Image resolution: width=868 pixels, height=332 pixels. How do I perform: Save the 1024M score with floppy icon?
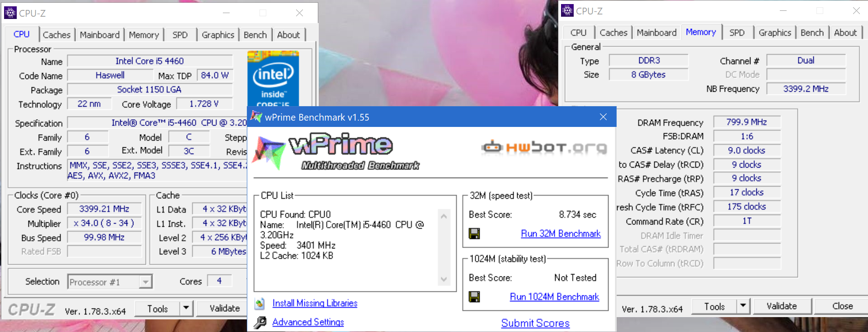pos(474,297)
